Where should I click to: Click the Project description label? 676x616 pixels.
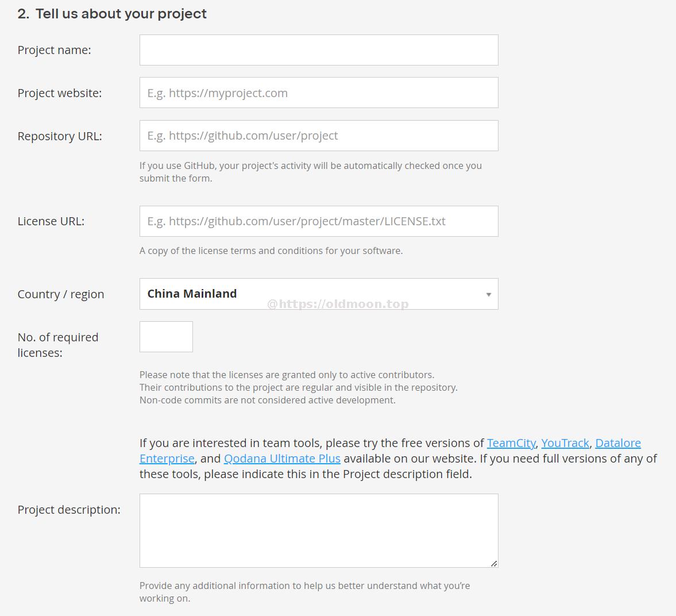tap(69, 510)
